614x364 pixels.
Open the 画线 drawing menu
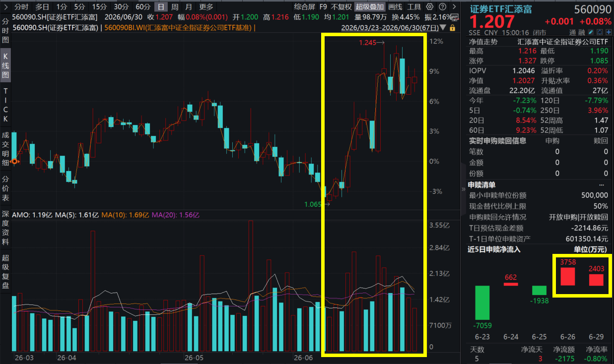pos(395,7)
